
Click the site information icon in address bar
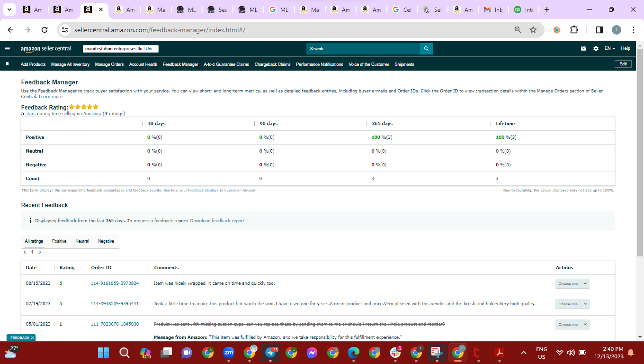[65, 30]
